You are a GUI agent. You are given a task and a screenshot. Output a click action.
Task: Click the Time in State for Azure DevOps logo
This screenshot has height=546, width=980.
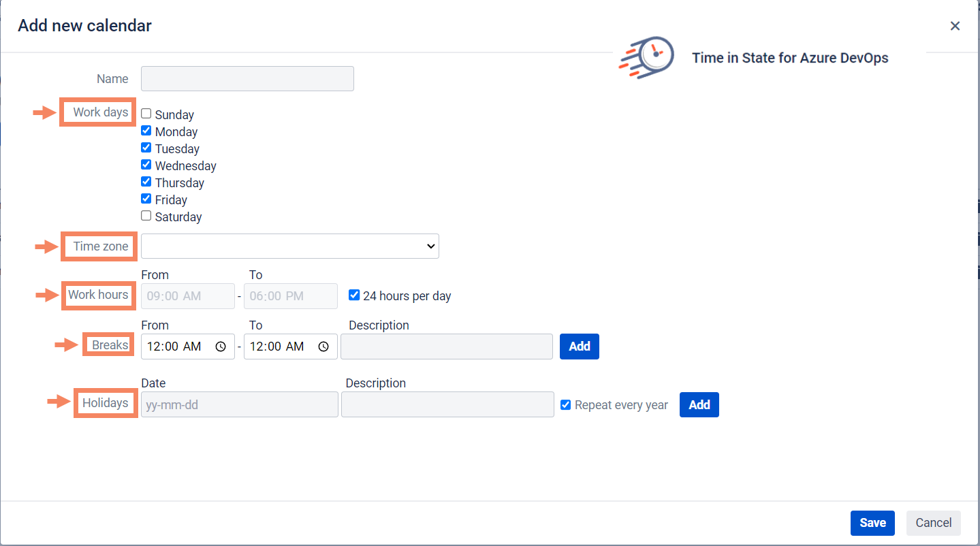pyautogui.click(x=645, y=57)
